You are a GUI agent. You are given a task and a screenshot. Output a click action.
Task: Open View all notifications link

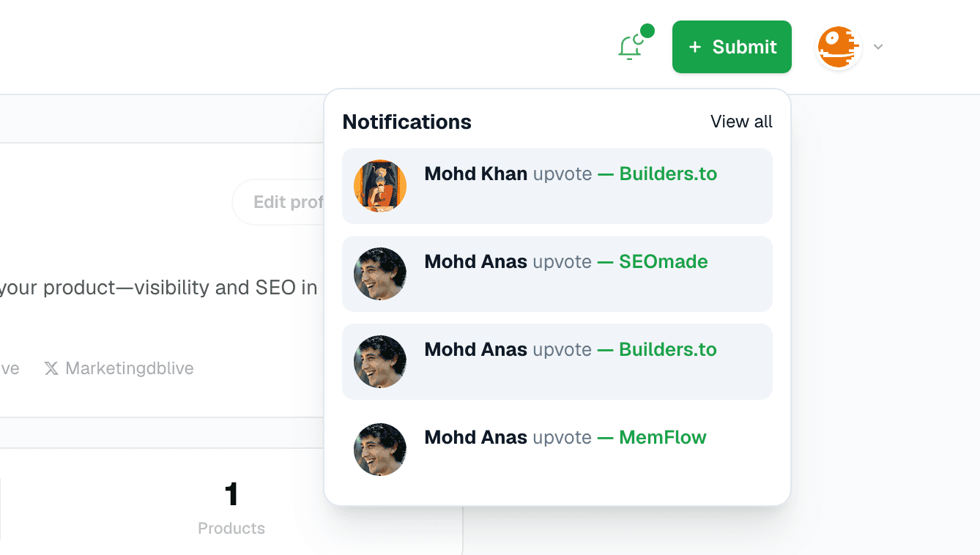pos(741,122)
